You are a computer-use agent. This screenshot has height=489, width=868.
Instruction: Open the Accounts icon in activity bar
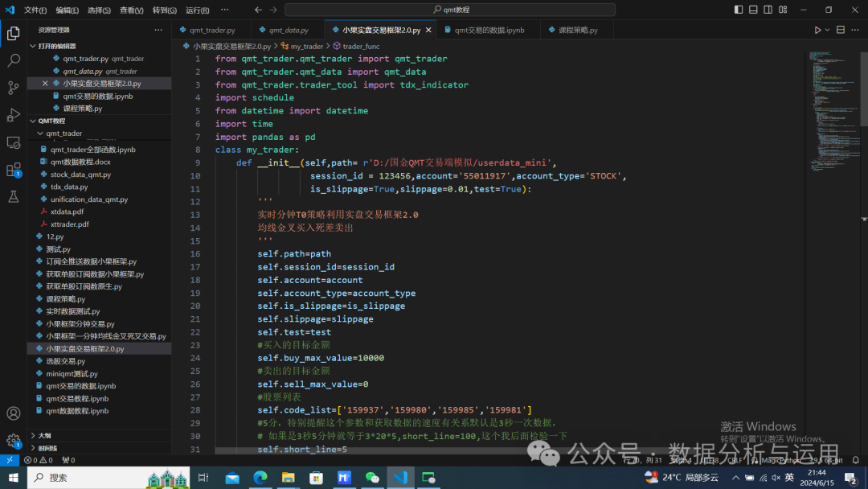click(x=14, y=413)
